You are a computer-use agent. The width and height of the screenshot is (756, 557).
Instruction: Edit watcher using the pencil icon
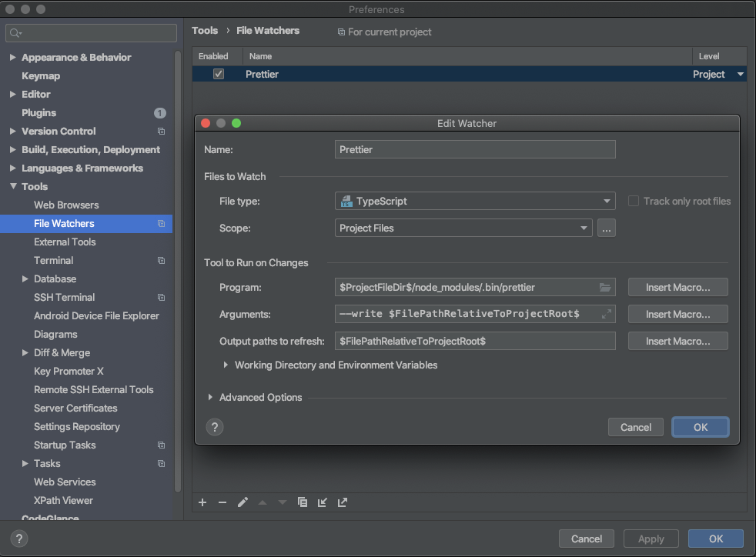[243, 502]
